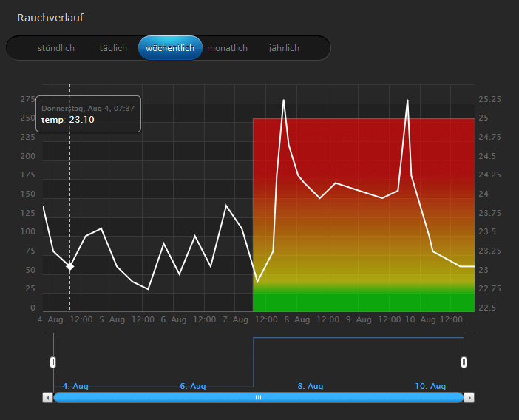Click the Rauchverlauf heading
The height and width of the screenshot is (420, 519).
click(50, 17)
